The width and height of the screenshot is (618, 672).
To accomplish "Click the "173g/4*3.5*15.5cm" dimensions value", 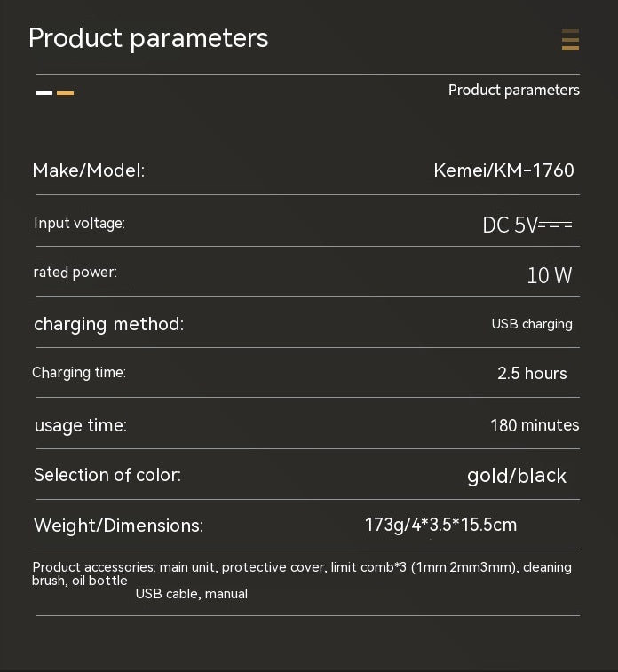I will point(440,525).
